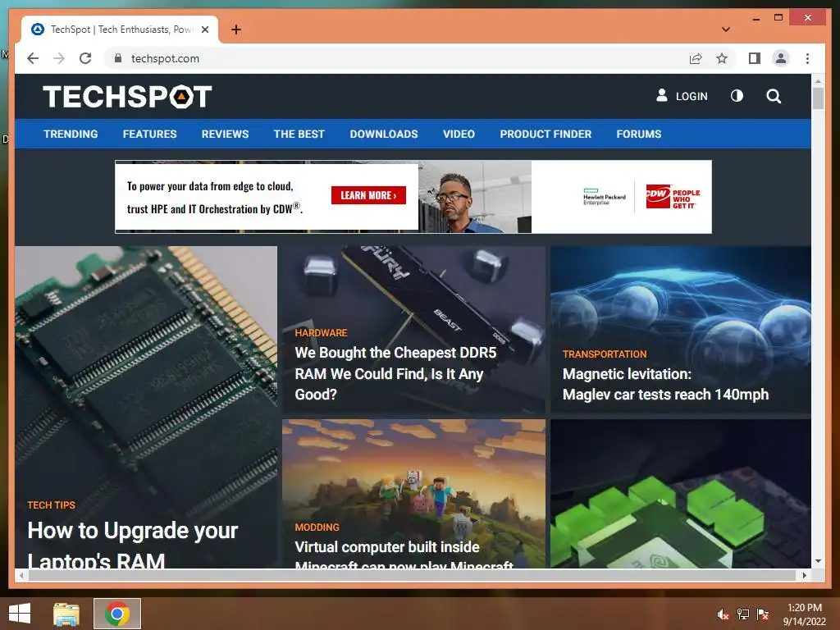Click the horizontal scrollbar left arrow
The height and width of the screenshot is (630, 840).
point(21,575)
